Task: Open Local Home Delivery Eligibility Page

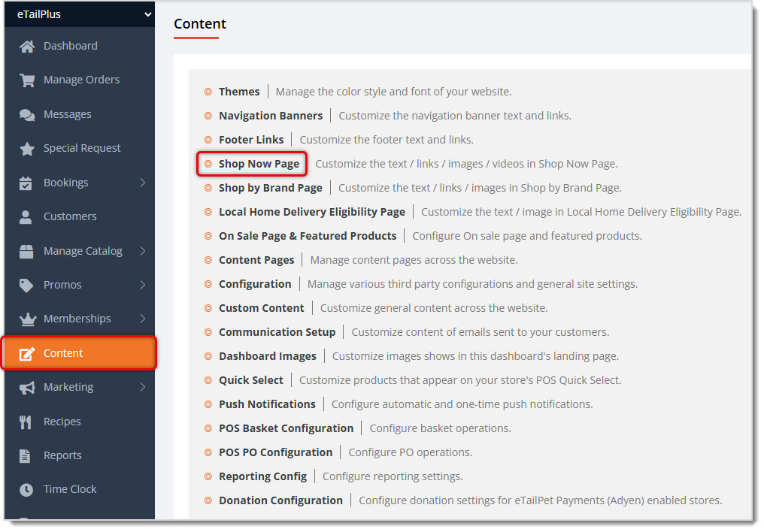Action: 312,212
